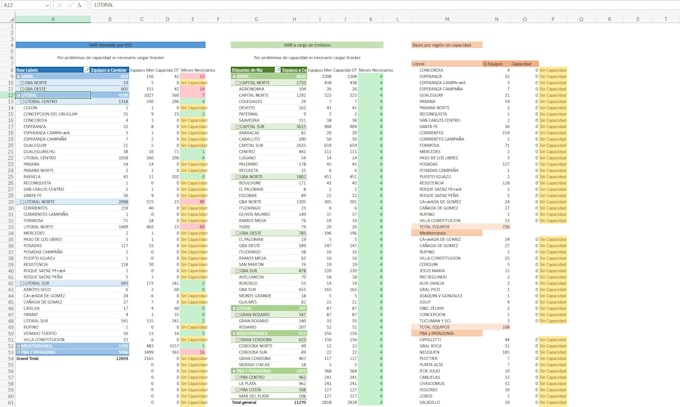This screenshot has height=407, width=680.
Task: Click the OLIVOS-MUNRO cell
Action: tap(254, 214)
